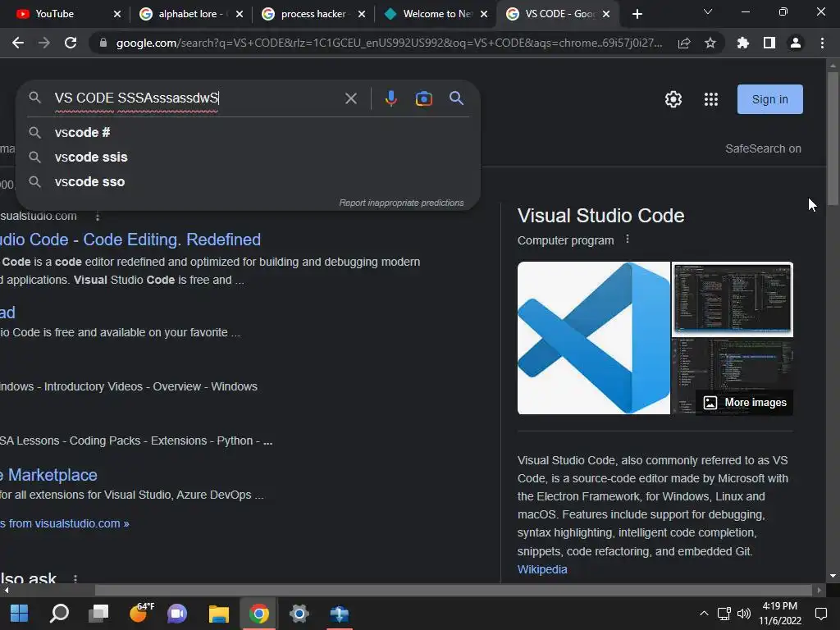Go forward in browser history

tap(44, 43)
